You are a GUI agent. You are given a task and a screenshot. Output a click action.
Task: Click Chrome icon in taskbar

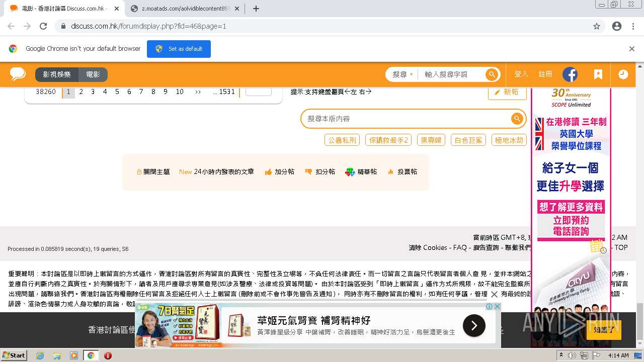(91, 355)
